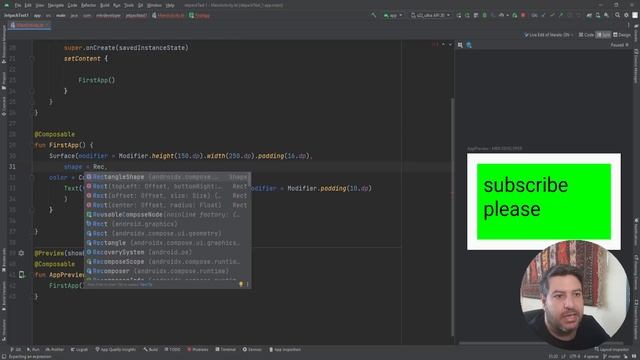Open the Run tool window
The height and width of the screenshot is (360, 640).
[33, 349]
